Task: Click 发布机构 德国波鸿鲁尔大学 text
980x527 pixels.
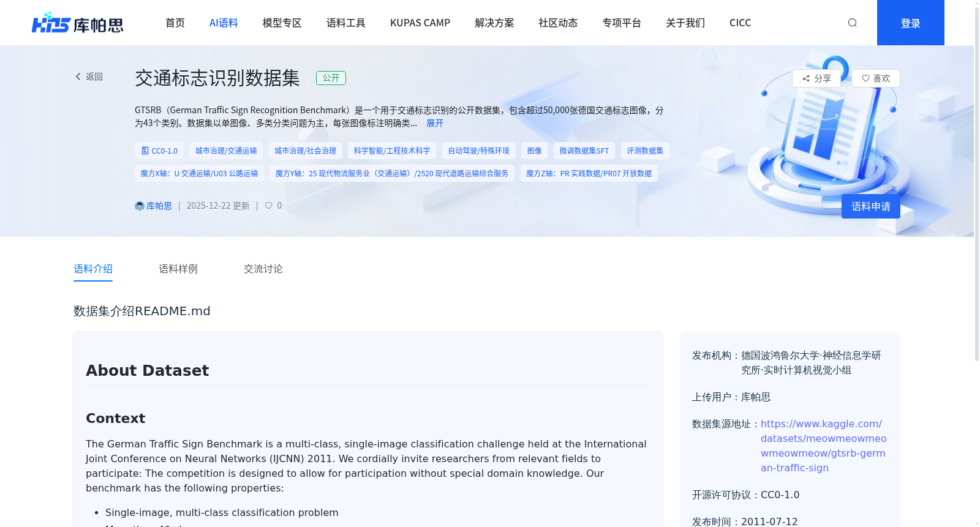Action: (787, 362)
